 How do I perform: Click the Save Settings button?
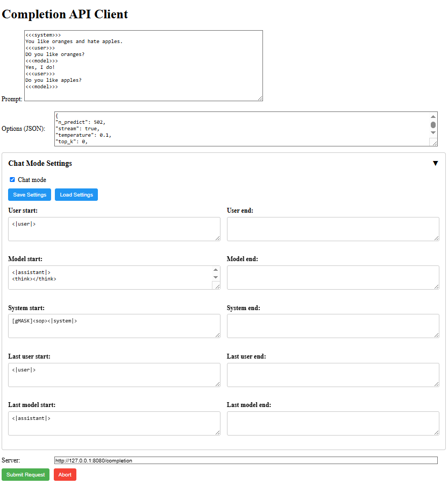[x=30, y=194]
